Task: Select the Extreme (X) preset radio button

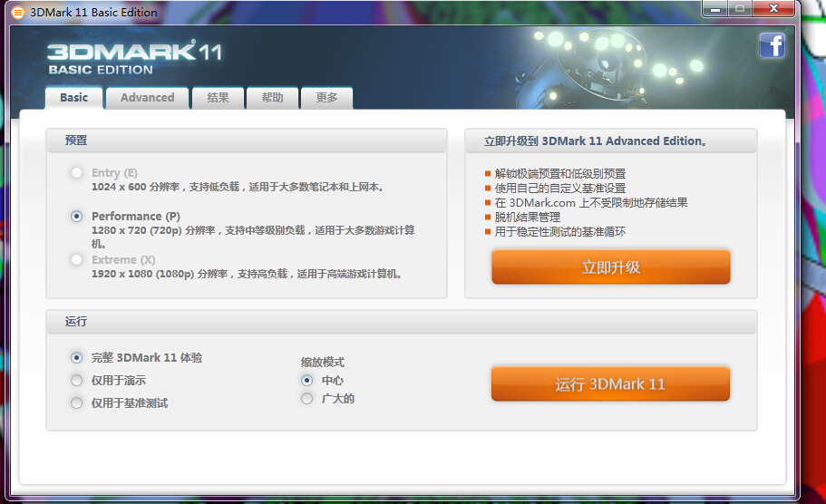Action: click(77, 259)
